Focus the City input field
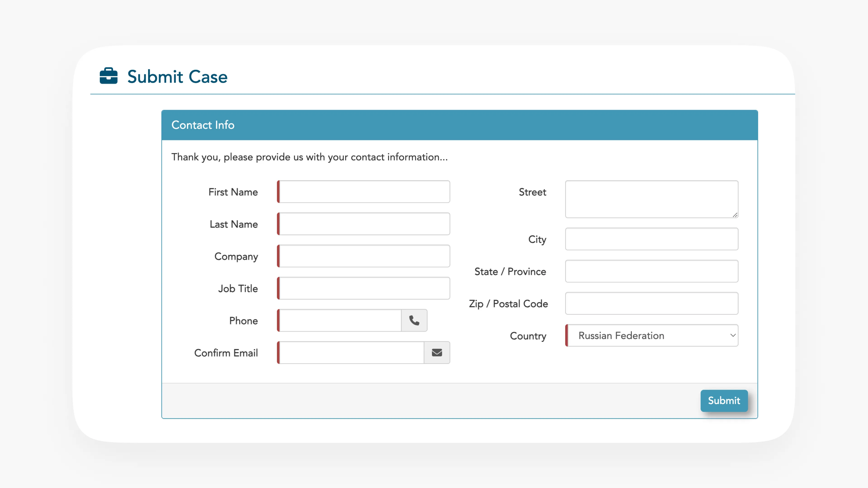The image size is (868, 488). pos(652,239)
